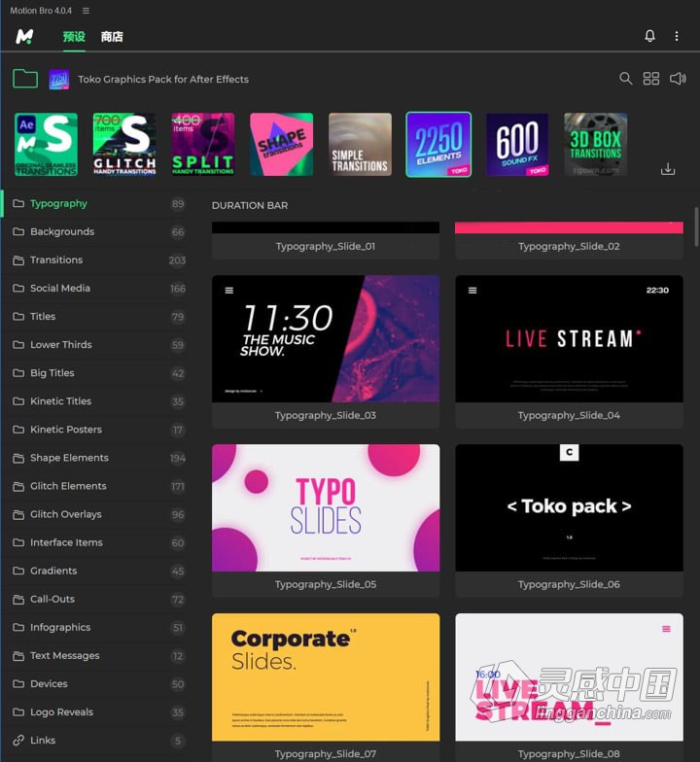Open the three-dot options menu
700x762 pixels.
[x=677, y=36]
